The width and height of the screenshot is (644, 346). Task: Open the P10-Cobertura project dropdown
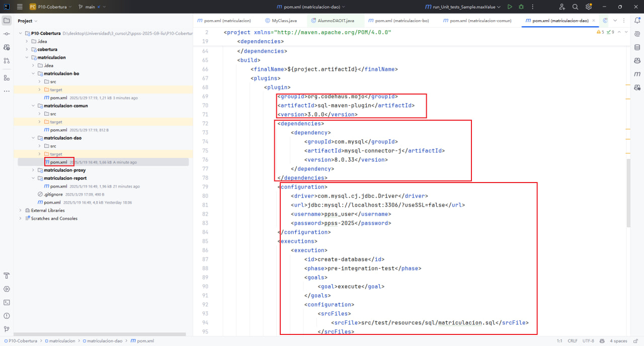tap(50, 7)
